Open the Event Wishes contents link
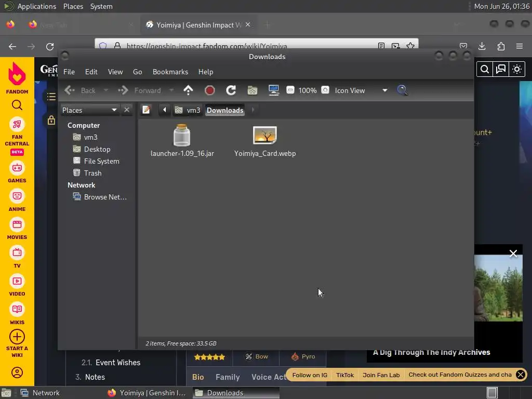The height and width of the screenshot is (399, 532). [118, 362]
